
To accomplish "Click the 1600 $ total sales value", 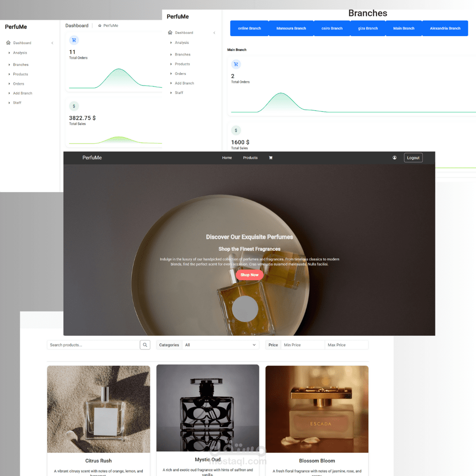I will point(240,142).
